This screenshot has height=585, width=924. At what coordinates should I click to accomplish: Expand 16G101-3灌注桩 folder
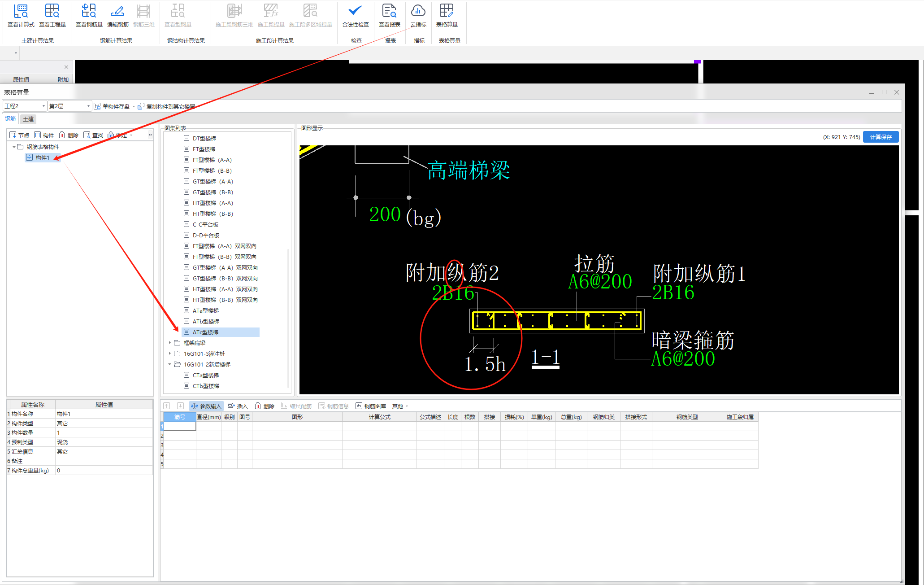(x=169, y=354)
